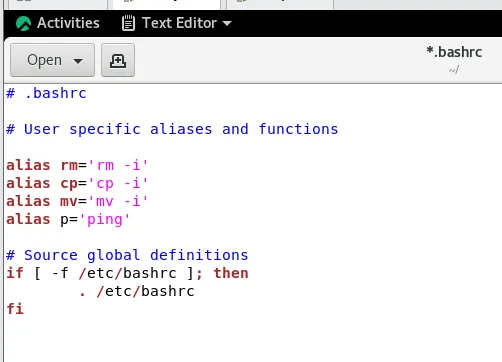Open the Text Editor app menu
The height and width of the screenshot is (362, 502).
tap(179, 23)
